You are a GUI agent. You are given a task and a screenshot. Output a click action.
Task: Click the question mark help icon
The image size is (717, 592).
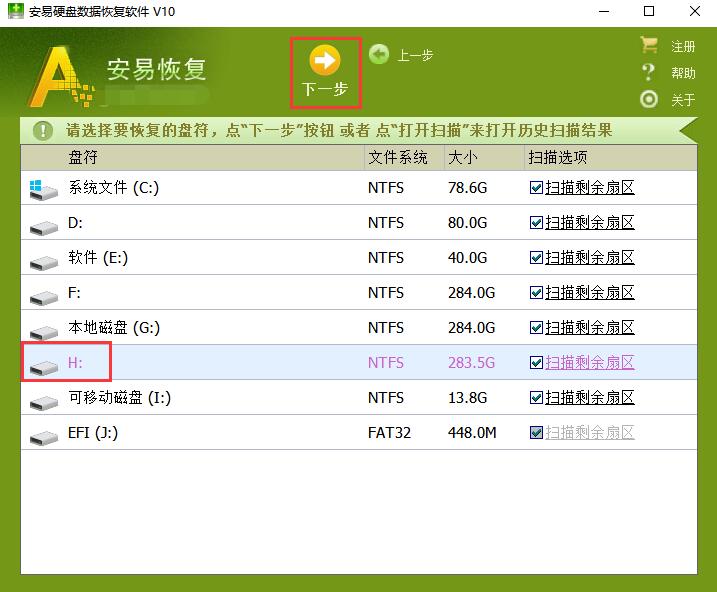click(648, 72)
